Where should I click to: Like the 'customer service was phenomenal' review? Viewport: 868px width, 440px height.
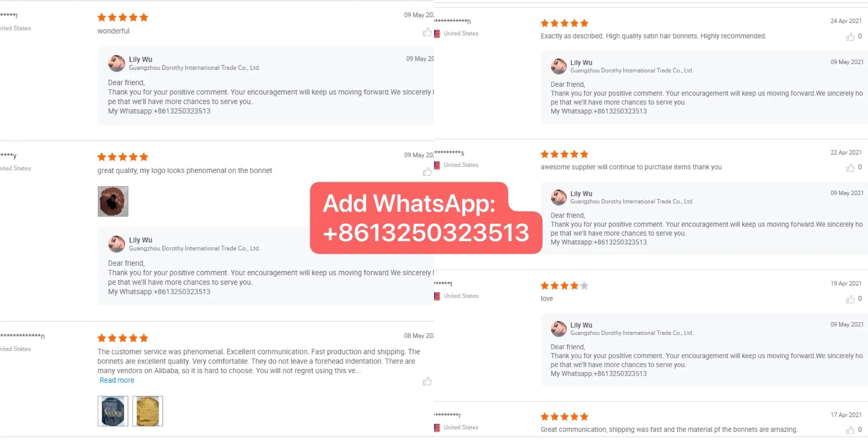[x=427, y=382]
